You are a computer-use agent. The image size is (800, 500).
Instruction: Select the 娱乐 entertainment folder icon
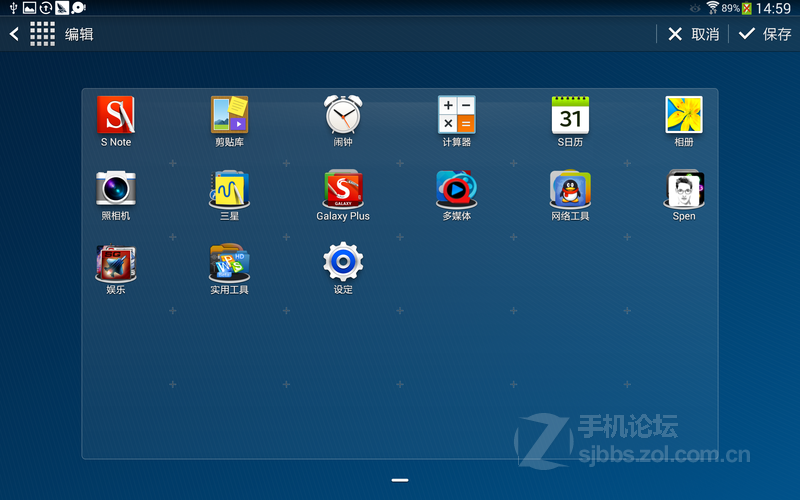116,263
